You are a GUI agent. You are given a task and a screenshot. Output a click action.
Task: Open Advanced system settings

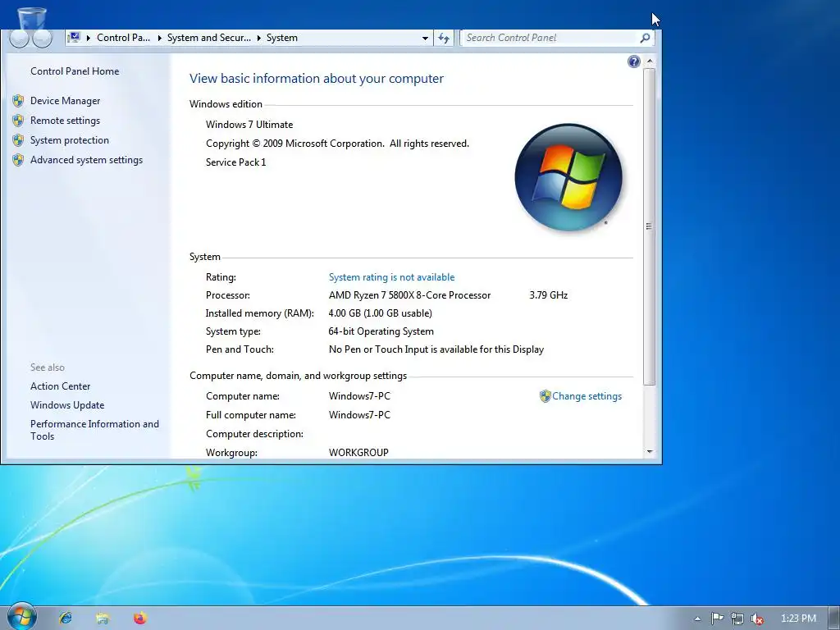[86, 160]
